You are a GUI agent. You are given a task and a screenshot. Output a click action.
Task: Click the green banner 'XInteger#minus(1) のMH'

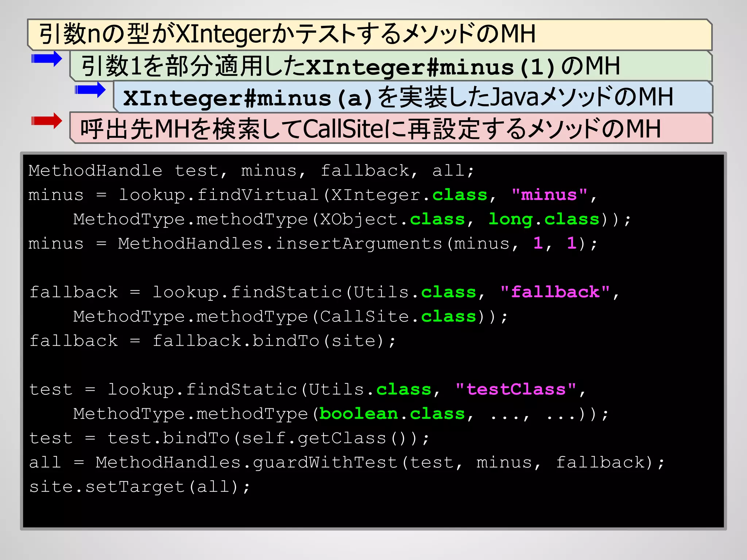(x=391, y=66)
